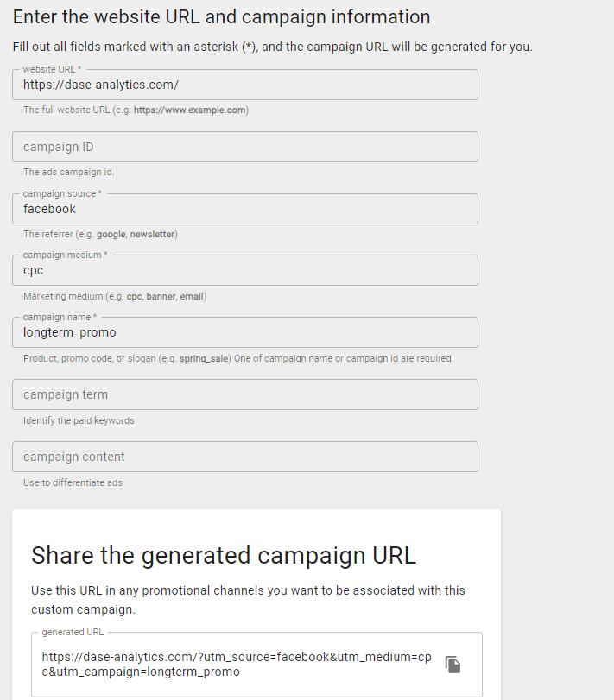614x700 pixels.
Task: Select the generated URL text
Action: click(x=237, y=665)
